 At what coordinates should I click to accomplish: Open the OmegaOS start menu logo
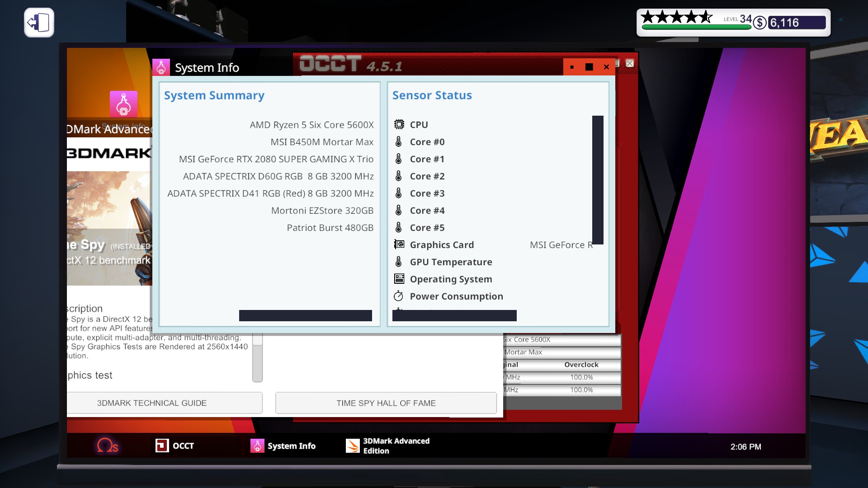108,446
